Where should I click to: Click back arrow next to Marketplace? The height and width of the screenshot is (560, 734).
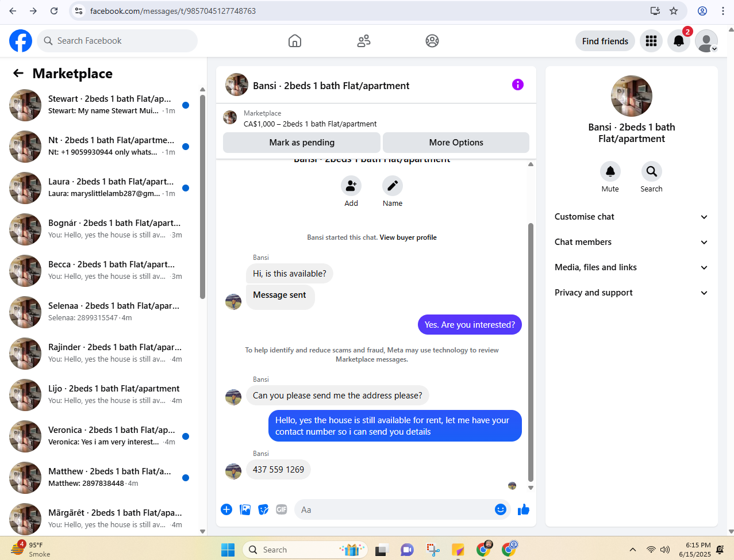pos(18,73)
